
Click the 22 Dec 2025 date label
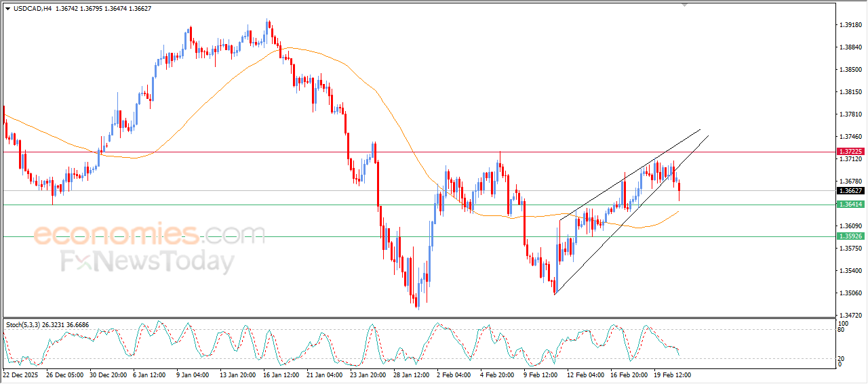coord(22,374)
